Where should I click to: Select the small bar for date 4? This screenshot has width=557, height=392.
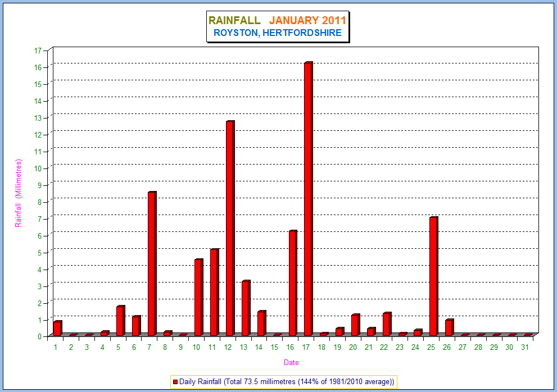point(105,334)
